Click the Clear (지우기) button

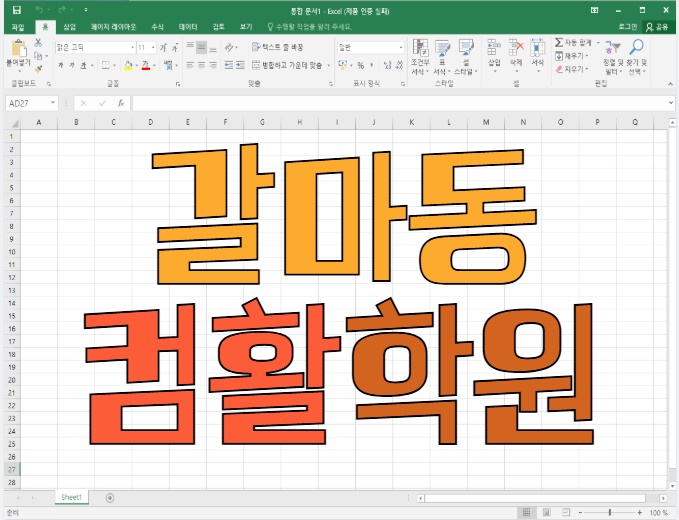point(572,69)
